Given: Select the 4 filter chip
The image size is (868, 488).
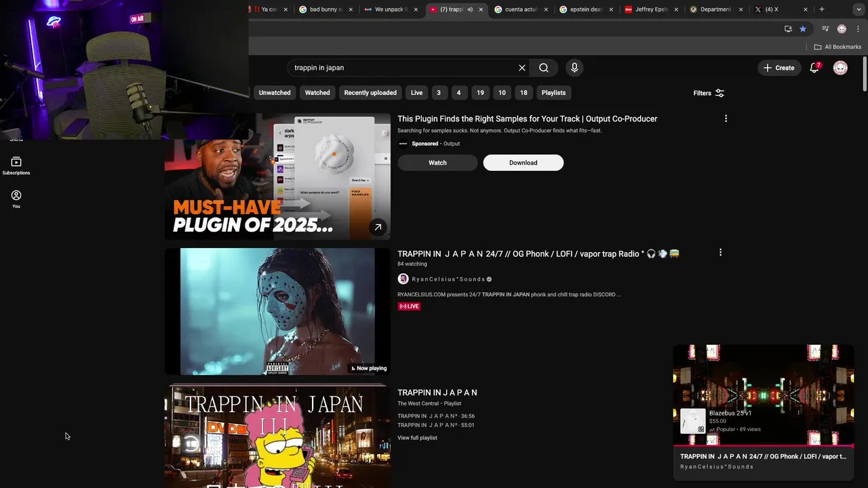Looking at the screenshot, I should click(x=458, y=93).
